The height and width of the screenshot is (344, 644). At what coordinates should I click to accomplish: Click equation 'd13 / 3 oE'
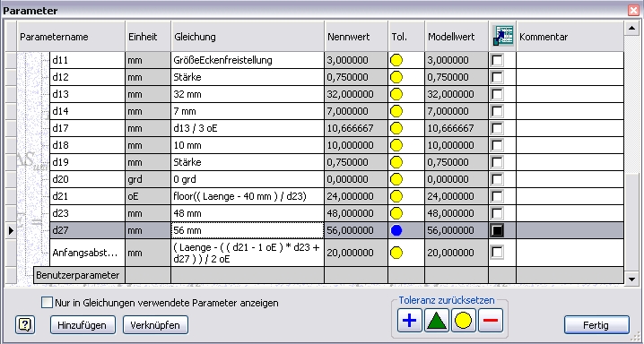[x=248, y=128]
